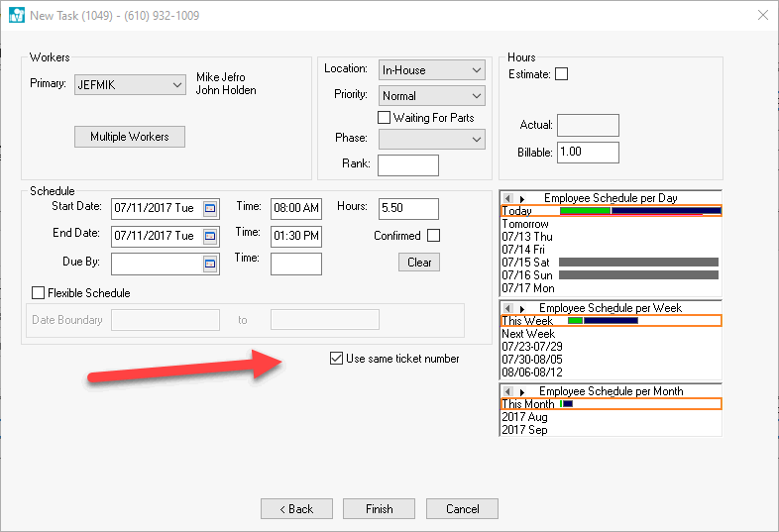Click Today's schedule bar
Image resolution: width=779 pixels, height=532 pixels.
click(x=639, y=211)
